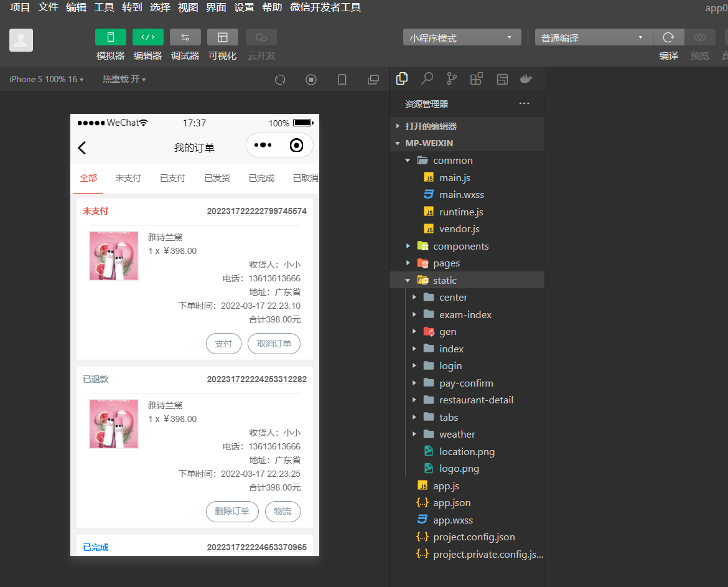The image size is (728, 587).
Task: Toggle the 调试器 debugger panel button
Action: [185, 37]
